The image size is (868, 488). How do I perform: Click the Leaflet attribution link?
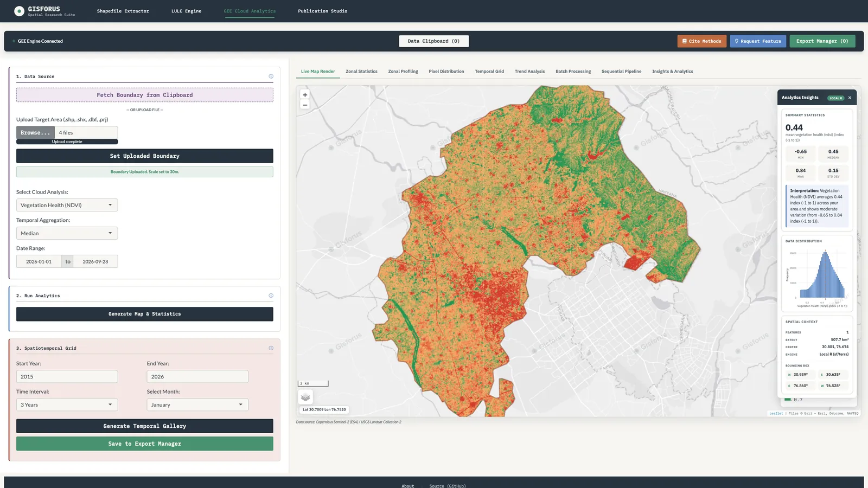(776, 413)
